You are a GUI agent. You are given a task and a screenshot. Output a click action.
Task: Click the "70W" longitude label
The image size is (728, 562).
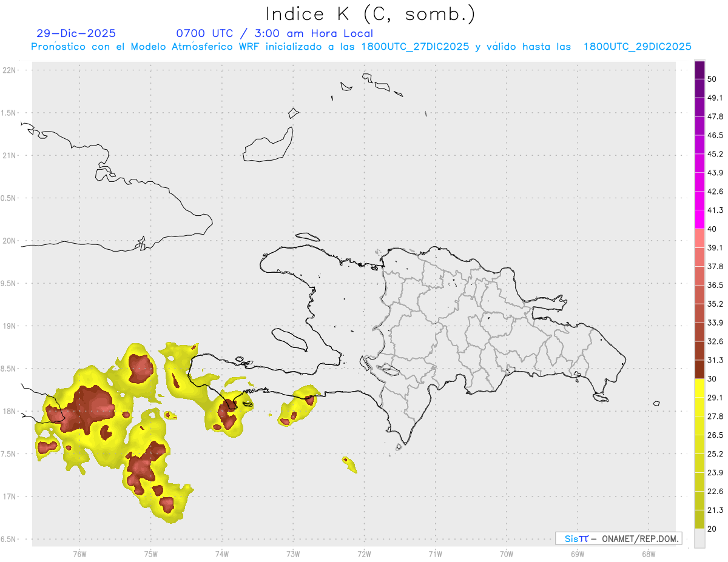[x=507, y=554]
